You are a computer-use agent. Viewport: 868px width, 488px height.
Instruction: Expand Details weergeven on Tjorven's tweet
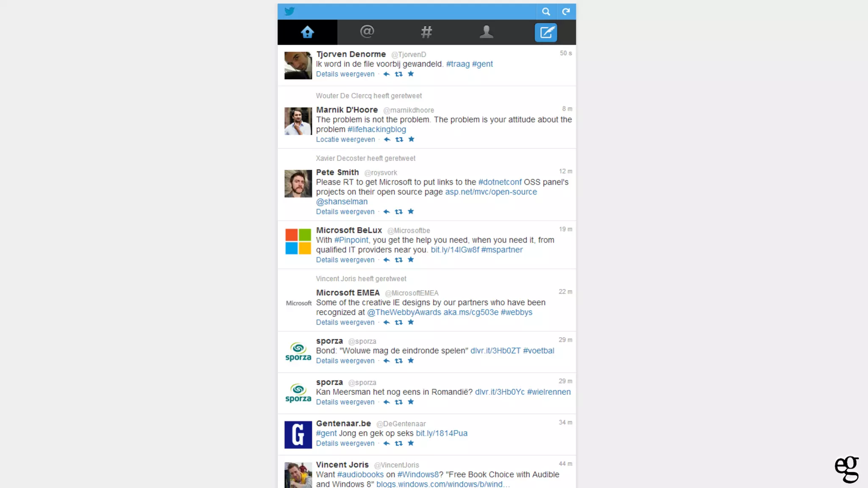point(345,74)
